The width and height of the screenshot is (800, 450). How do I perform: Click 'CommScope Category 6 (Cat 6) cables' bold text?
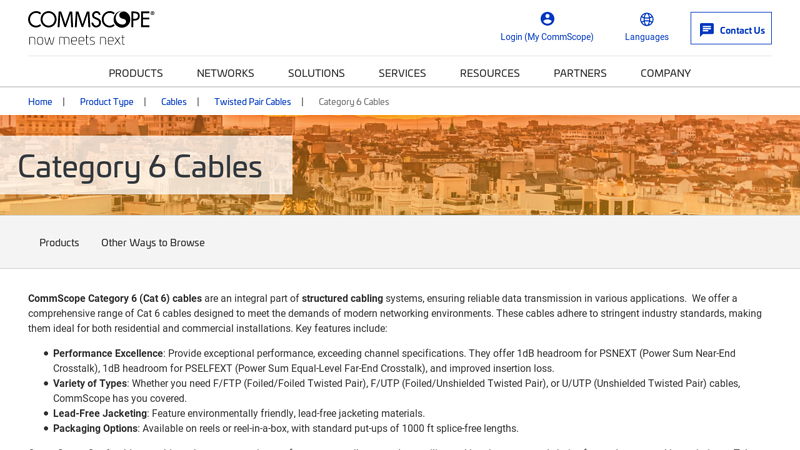click(115, 298)
